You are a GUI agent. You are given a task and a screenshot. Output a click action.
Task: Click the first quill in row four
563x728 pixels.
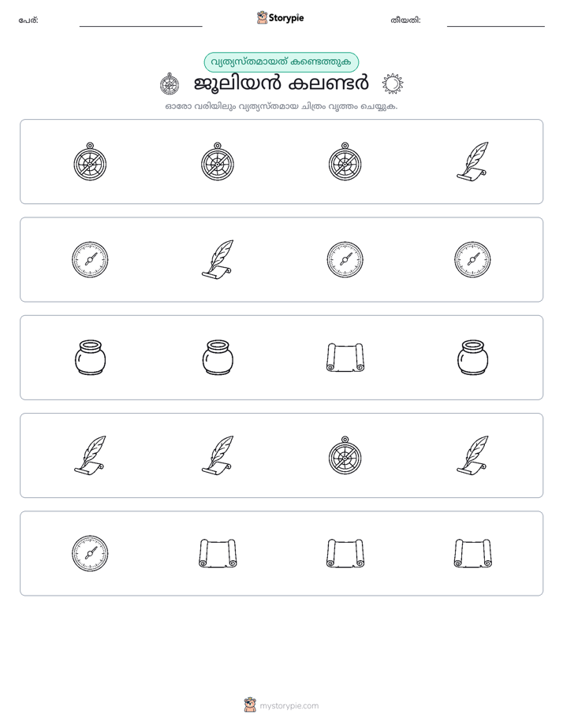[x=90, y=455]
